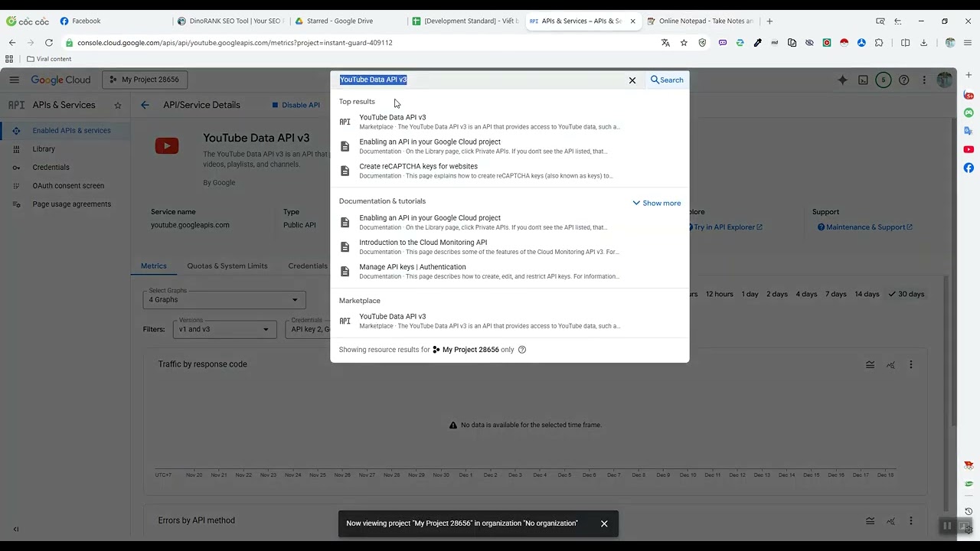View the notifications badge showing 5
The height and width of the screenshot is (551, 980).
[884, 80]
